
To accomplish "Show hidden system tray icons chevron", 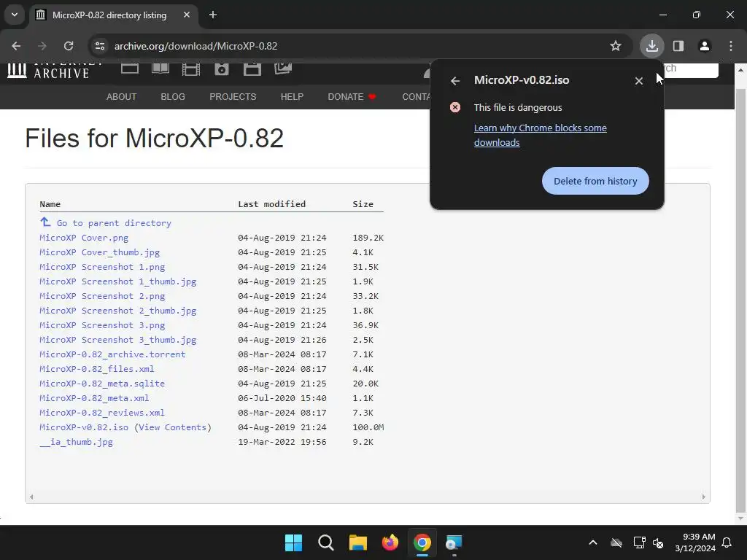I will (592, 542).
